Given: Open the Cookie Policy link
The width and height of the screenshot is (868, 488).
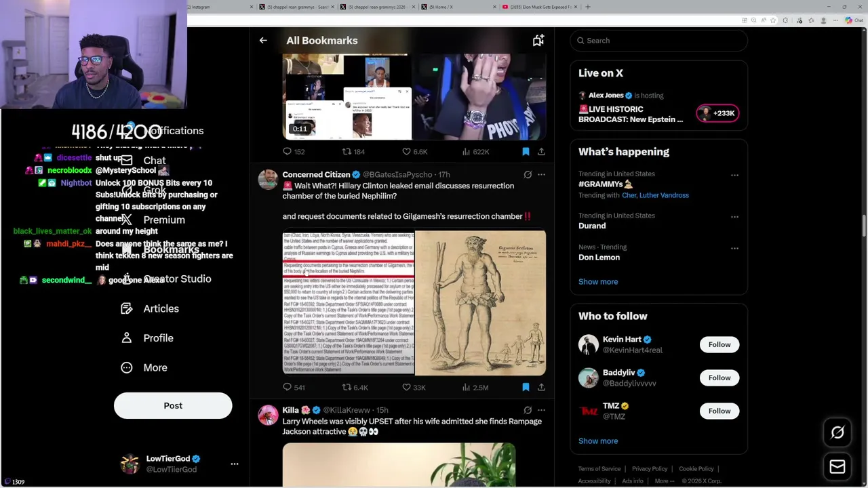Looking at the screenshot, I should [696, 469].
